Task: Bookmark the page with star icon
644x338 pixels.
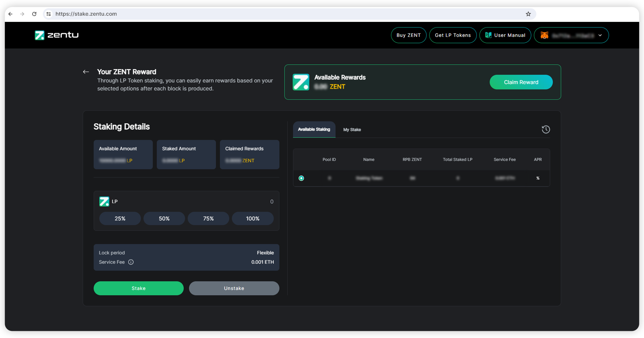Action: click(x=528, y=14)
